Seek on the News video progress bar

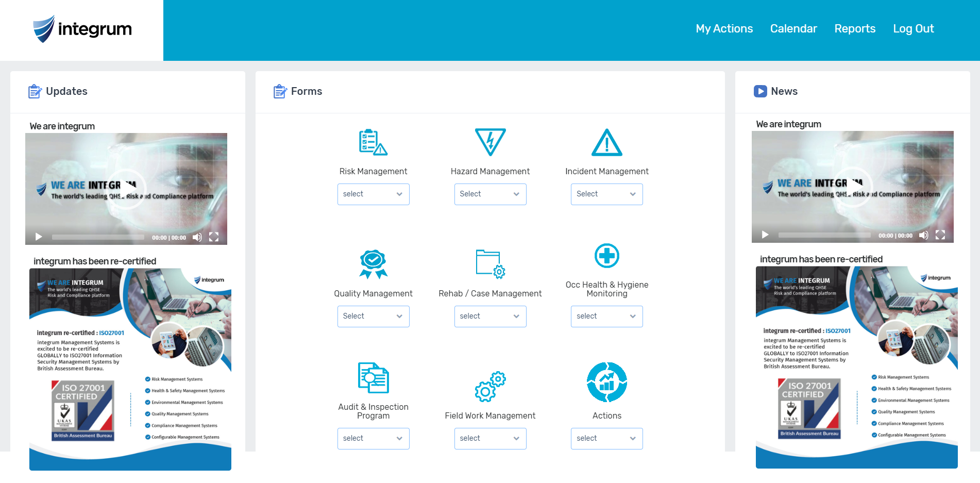pos(824,235)
